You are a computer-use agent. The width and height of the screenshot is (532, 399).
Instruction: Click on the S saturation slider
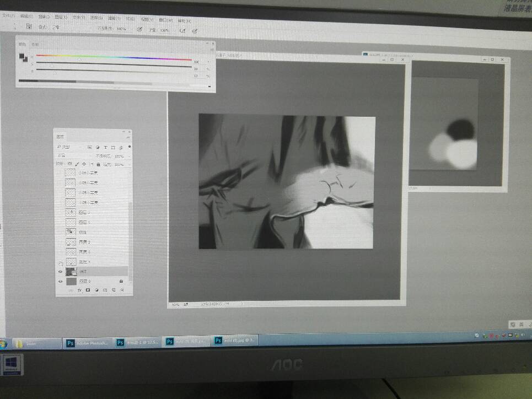coord(114,64)
